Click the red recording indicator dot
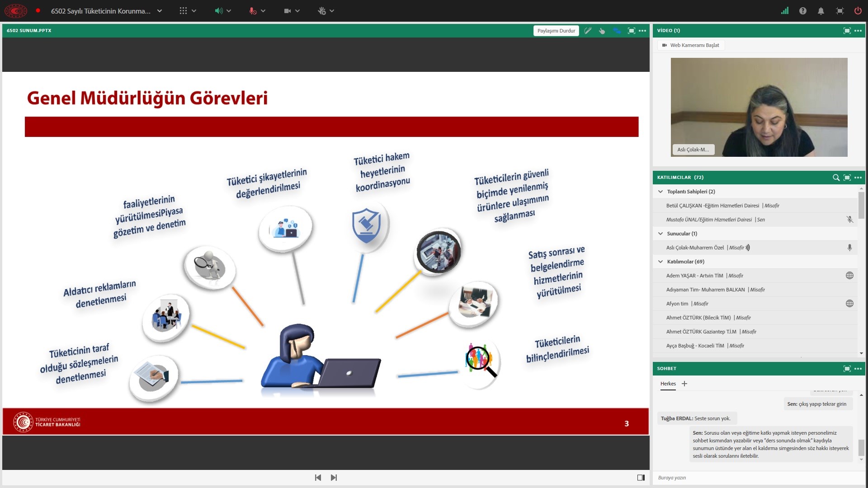Image resolution: width=868 pixels, height=488 pixels. (38, 10)
